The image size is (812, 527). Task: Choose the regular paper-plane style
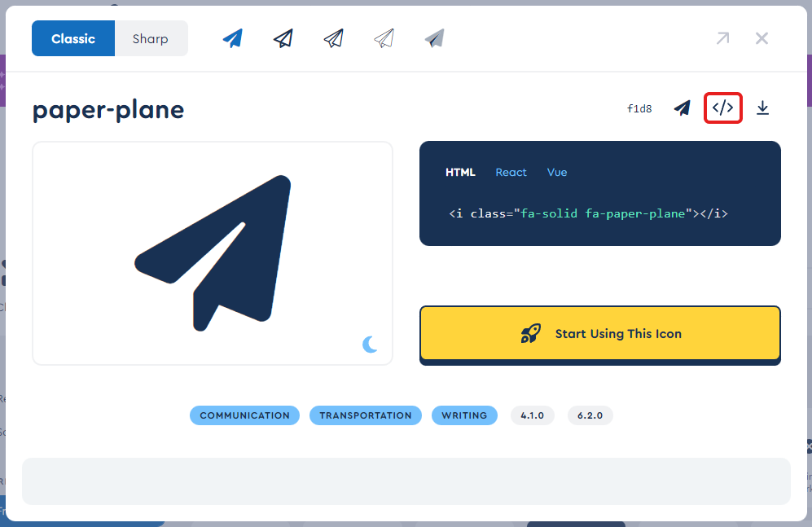click(283, 38)
